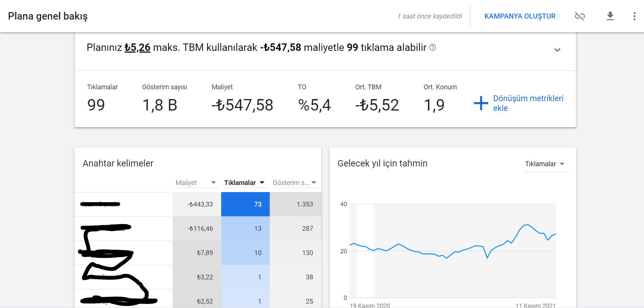
Task: Expand the plan summary chevron
Action: 557,50
